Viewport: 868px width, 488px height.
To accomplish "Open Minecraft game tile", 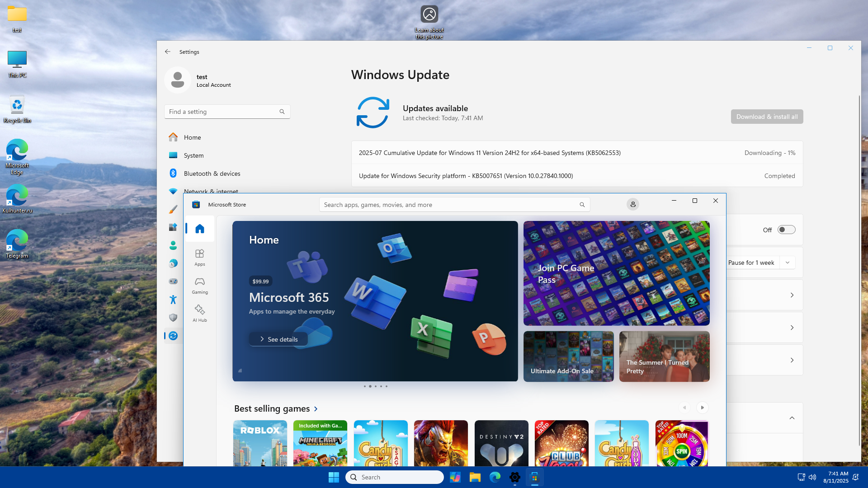I will (320, 443).
